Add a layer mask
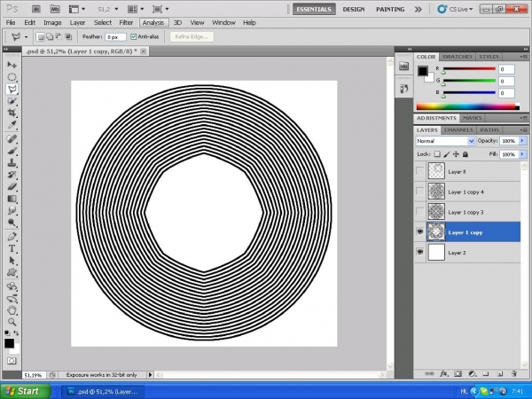Image resolution: width=532 pixels, height=399 pixels. pyautogui.click(x=458, y=373)
